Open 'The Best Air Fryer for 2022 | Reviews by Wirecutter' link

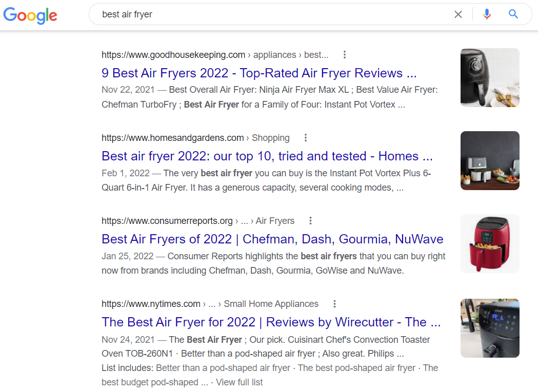pos(271,322)
